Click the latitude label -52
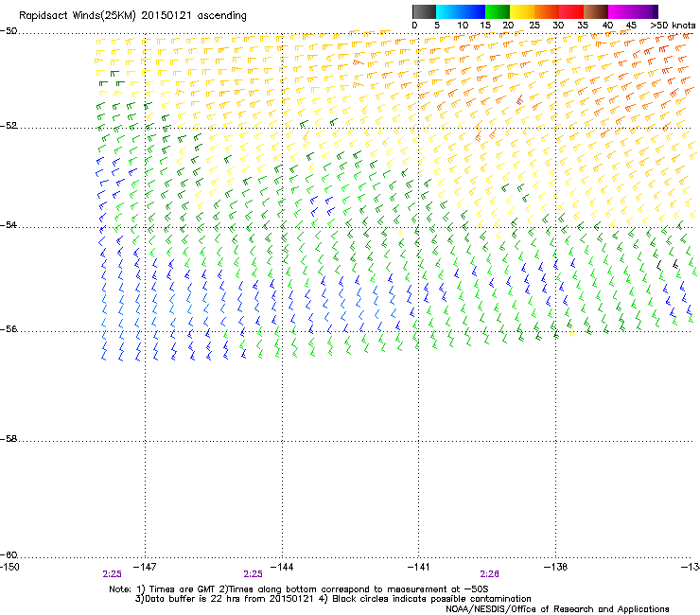This screenshot has width=700, height=615. tap(9, 126)
